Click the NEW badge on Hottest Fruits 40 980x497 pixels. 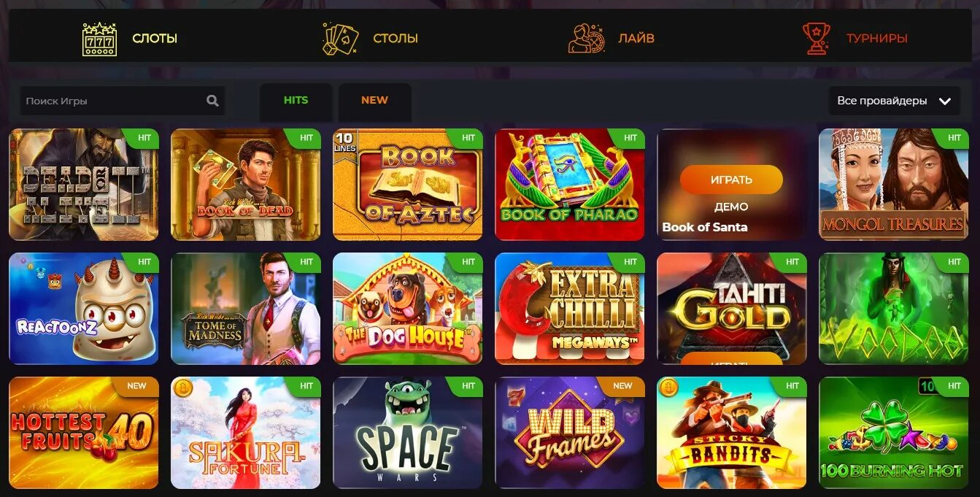pos(136,386)
